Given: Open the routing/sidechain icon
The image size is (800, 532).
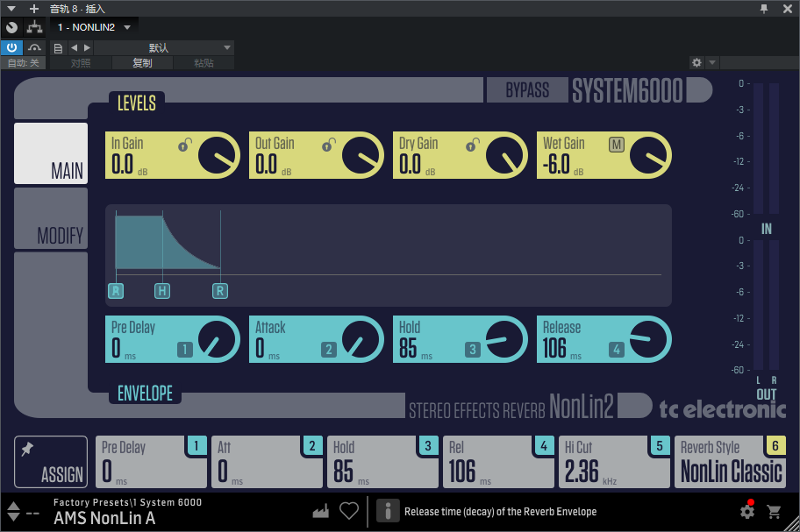Looking at the screenshot, I should (35, 27).
